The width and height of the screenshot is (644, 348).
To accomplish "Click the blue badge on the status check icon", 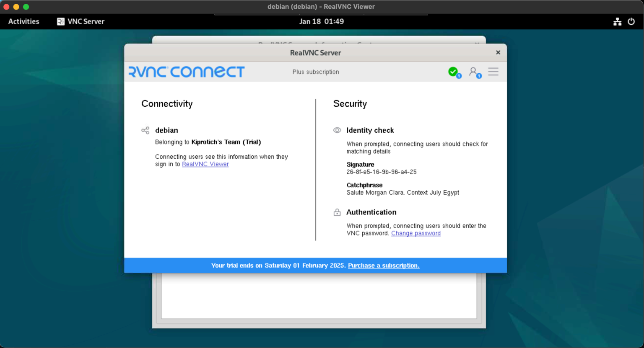I will tap(459, 75).
